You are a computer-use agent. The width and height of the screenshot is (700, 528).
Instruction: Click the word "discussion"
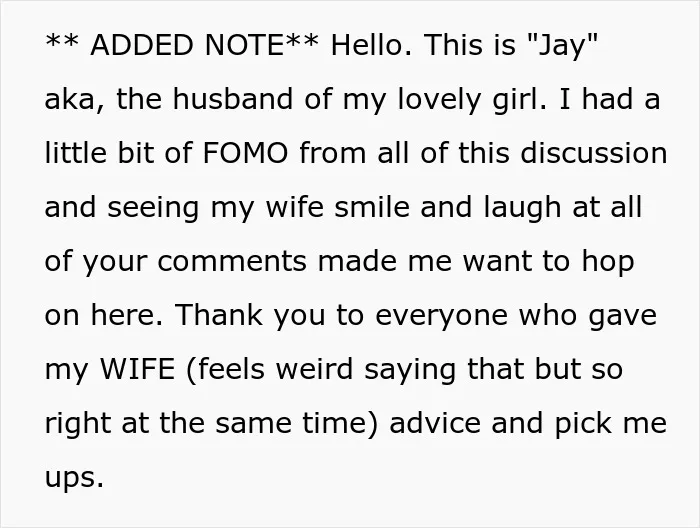(x=594, y=153)
